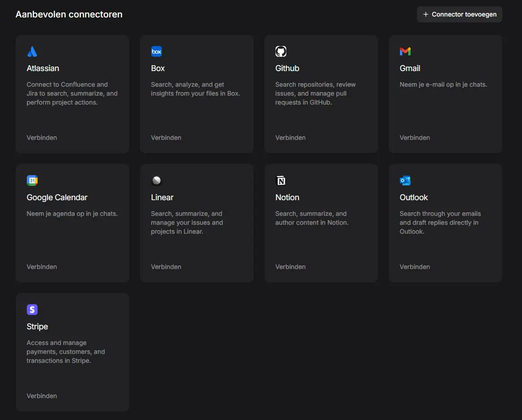
Task: Click the Notion logo icon
Action: coord(280,181)
